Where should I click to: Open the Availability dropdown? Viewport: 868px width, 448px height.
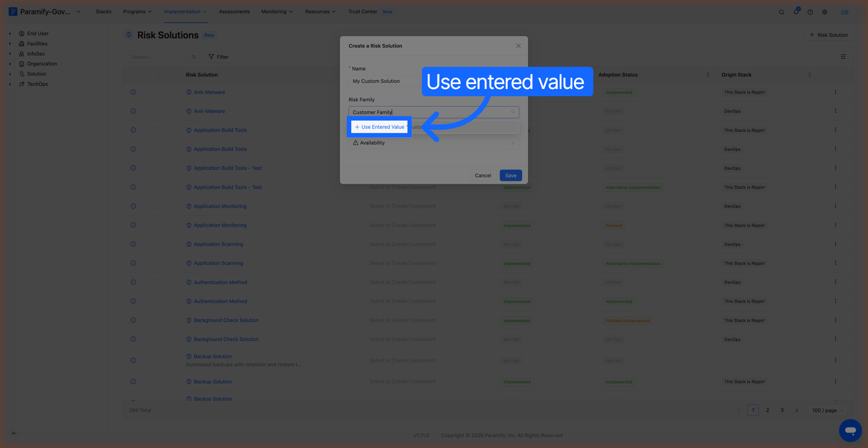click(434, 143)
